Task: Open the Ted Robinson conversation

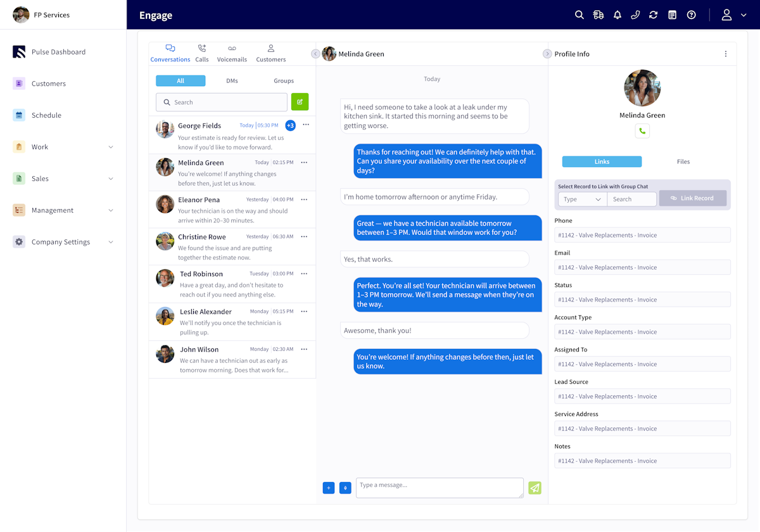Action: (x=232, y=284)
